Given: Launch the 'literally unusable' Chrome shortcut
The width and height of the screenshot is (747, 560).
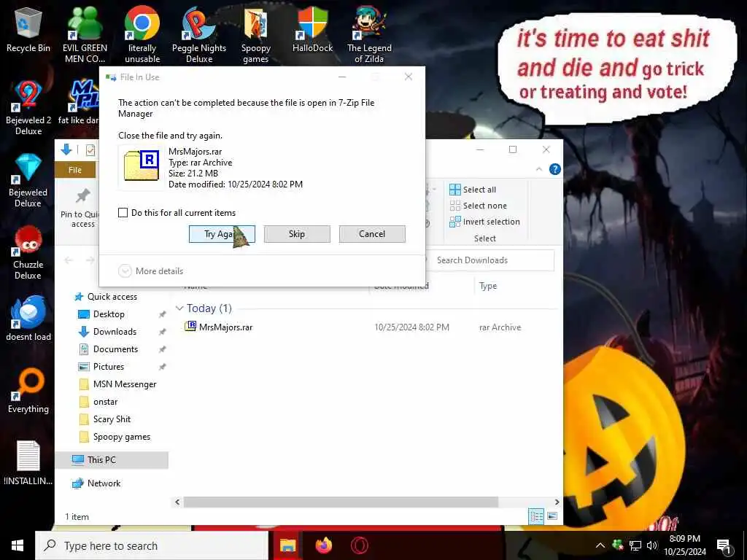Looking at the screenshot, I should click(x=142, y=34).
